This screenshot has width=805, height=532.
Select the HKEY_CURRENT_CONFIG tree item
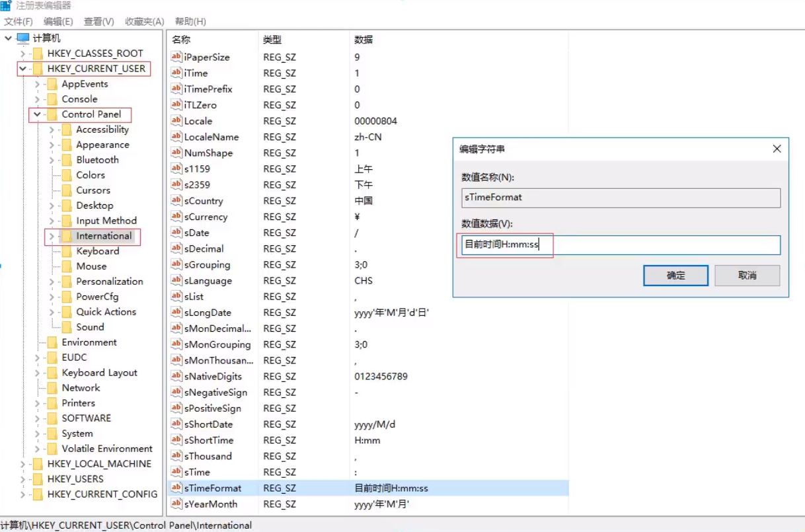[102, 494]
